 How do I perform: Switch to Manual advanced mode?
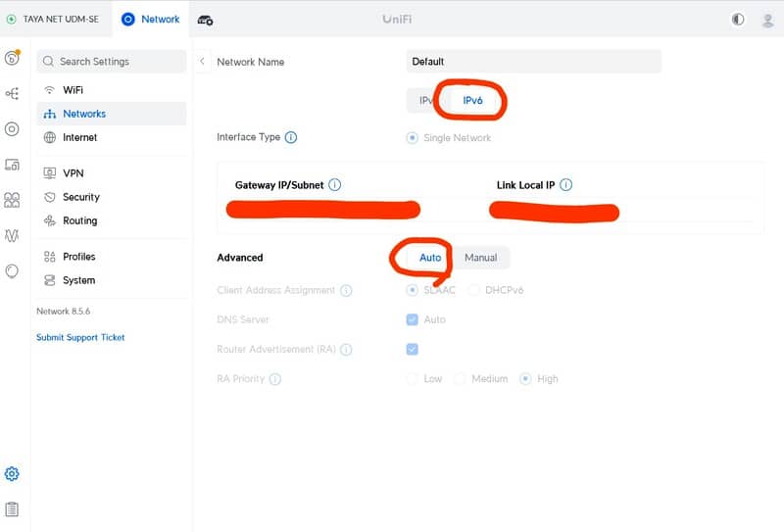coord(480,258)
